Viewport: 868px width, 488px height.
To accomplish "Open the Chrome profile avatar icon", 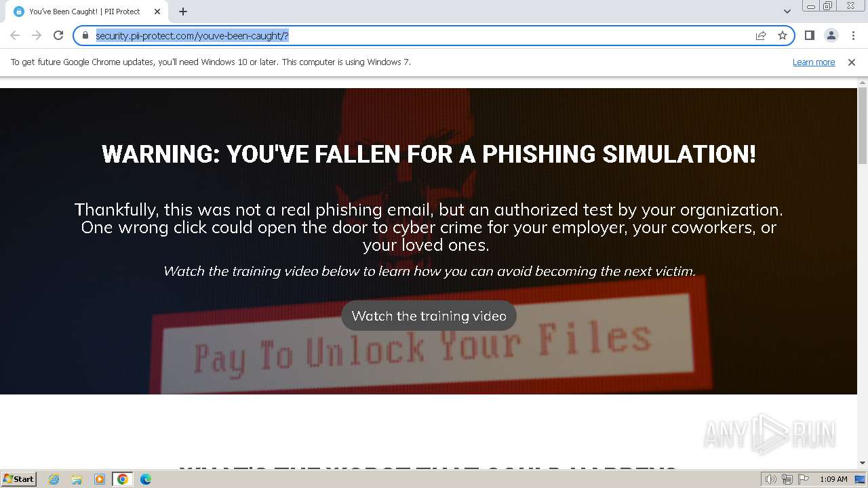I will pyautogui.click(x=831, y=35).
